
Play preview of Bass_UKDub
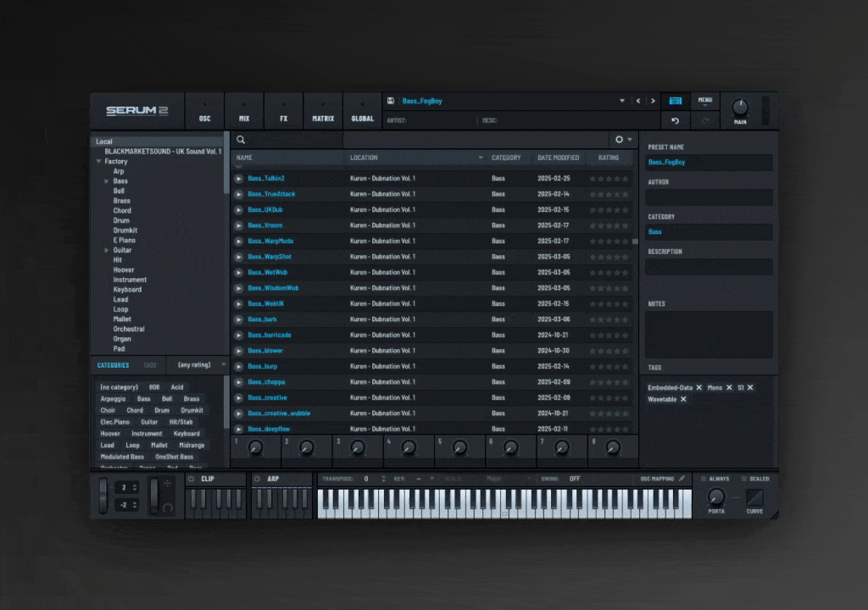238,210
